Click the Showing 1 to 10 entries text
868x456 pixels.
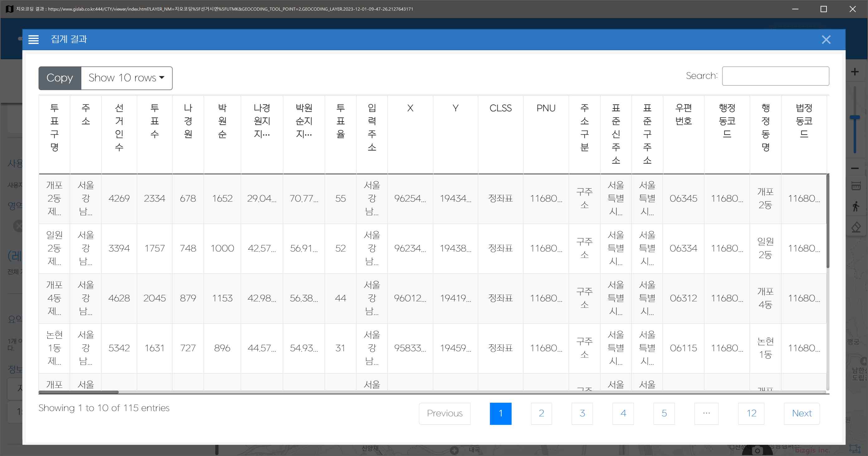(104, 408)
